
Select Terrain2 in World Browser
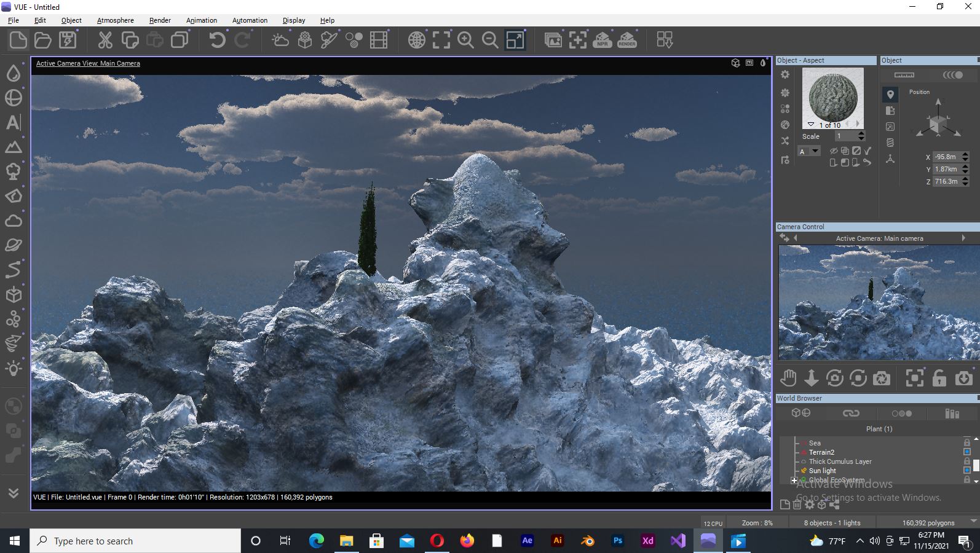point(821,452)
